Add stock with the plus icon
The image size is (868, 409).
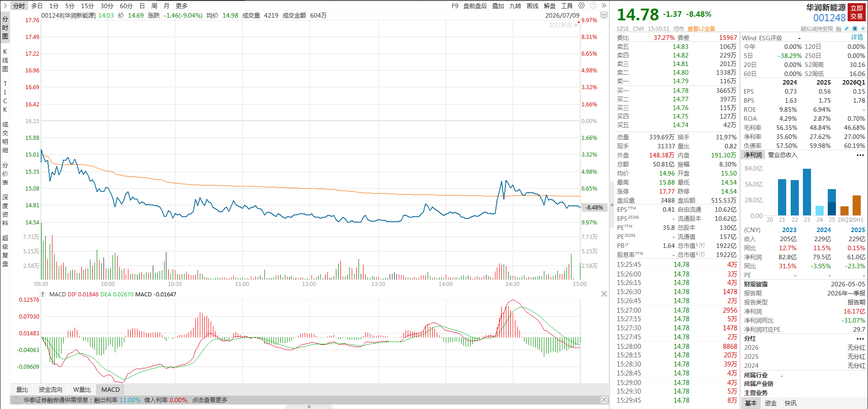point(863,29)
